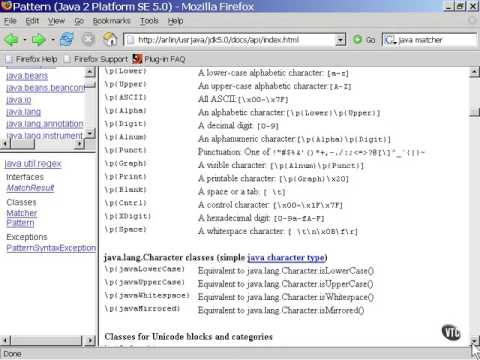Click the page icon in the address bar
The height and width of the screenshot is (360, 480).
pos(131,40)
